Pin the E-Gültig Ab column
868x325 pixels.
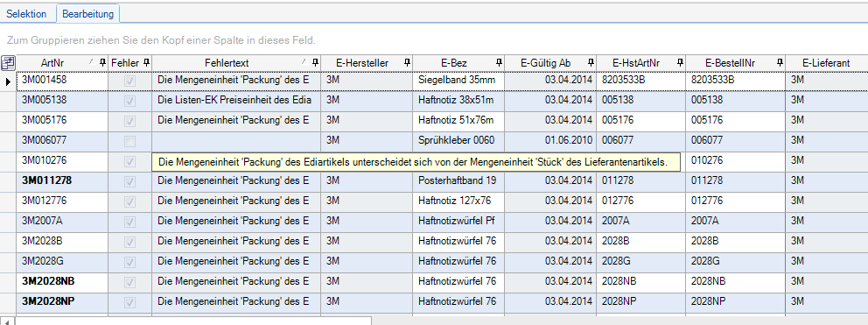[591, 63]
